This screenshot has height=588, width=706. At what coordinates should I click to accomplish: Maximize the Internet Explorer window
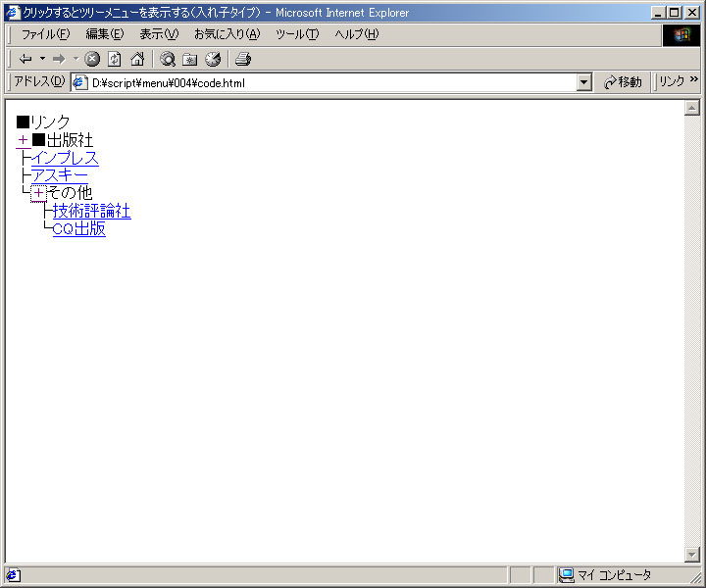coord(674,13)
